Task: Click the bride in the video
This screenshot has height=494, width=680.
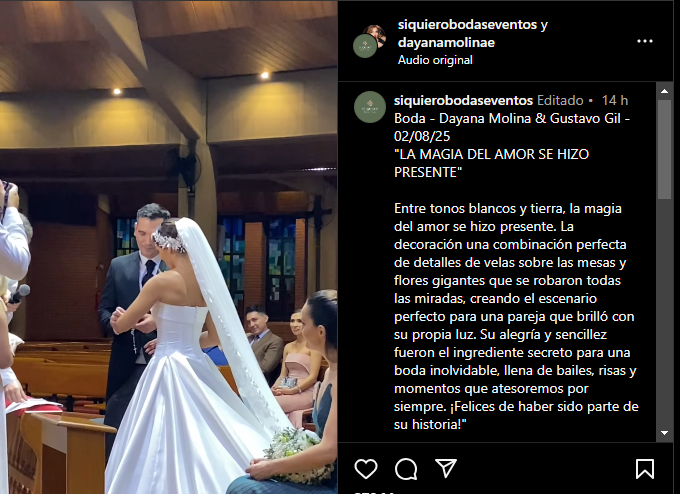Action: [x=191, y=356]
